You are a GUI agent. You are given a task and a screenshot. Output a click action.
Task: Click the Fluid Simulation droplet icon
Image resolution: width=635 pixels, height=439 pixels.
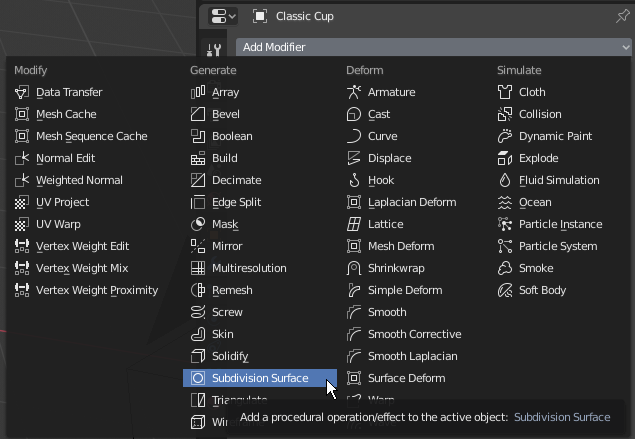[505, 180]
